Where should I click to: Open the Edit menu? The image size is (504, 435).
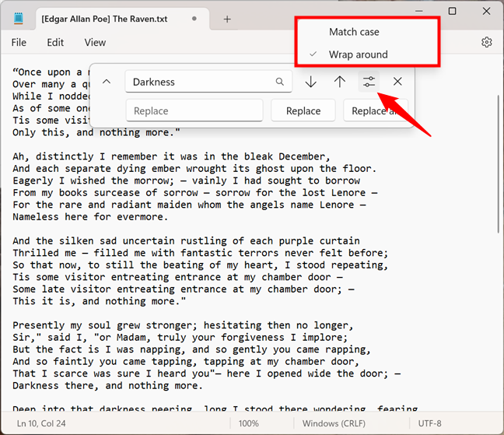[55, 43]
